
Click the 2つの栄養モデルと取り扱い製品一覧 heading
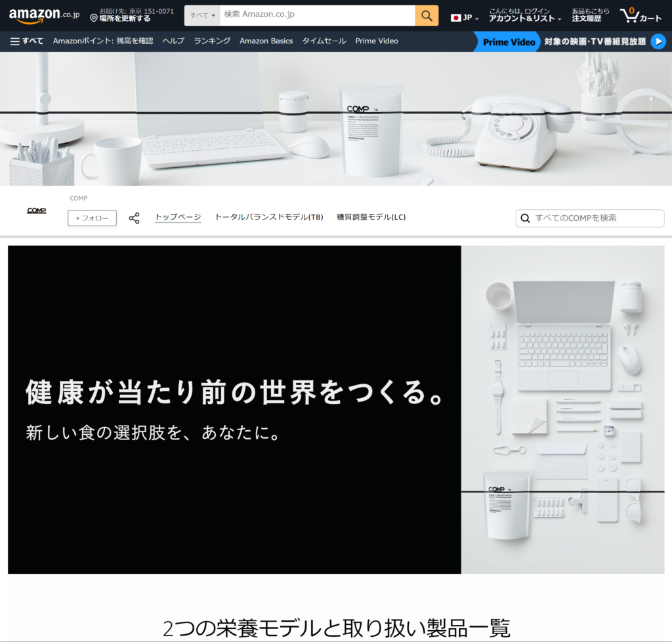coord(337,628)
